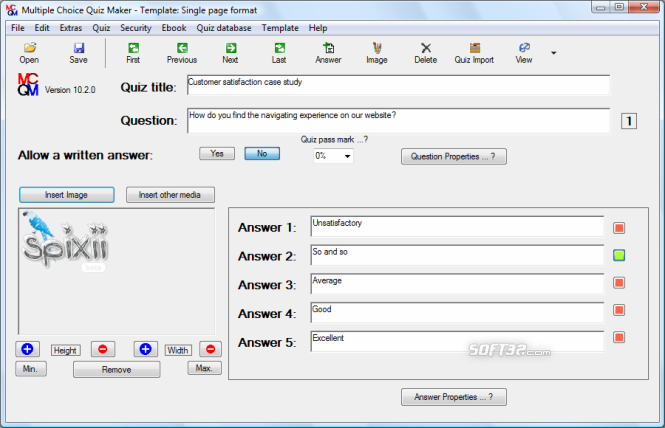Open the Extras menu

pos(71,28)
